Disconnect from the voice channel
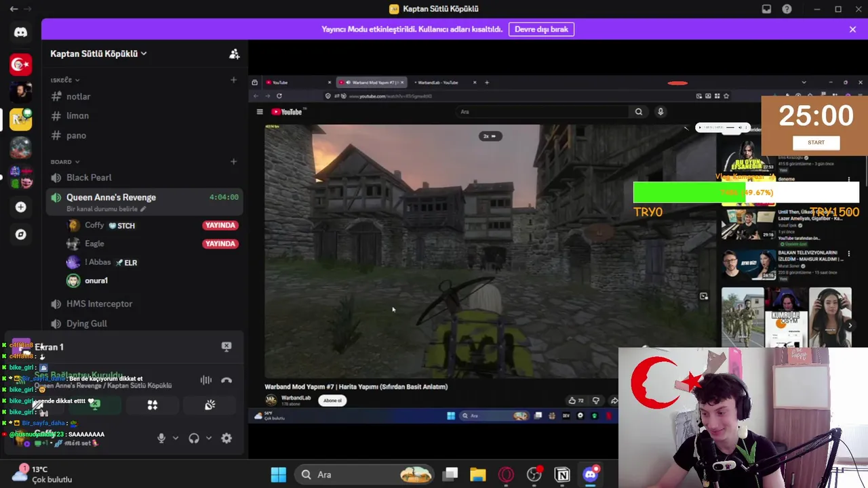The height and width of the screenshot is (488, 868). pyautogui.click(x=226, y=380)
